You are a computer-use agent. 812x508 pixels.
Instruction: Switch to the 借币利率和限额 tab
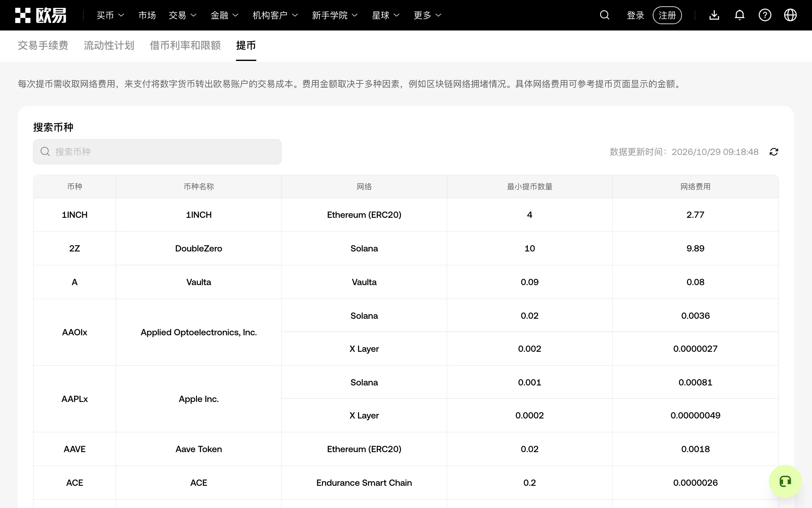coord(185,45)
